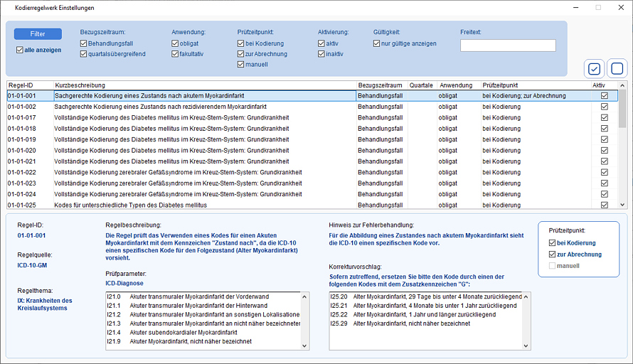Click the ICD code list scroll up arrow

pyautogui.click(x=304, y=296)
